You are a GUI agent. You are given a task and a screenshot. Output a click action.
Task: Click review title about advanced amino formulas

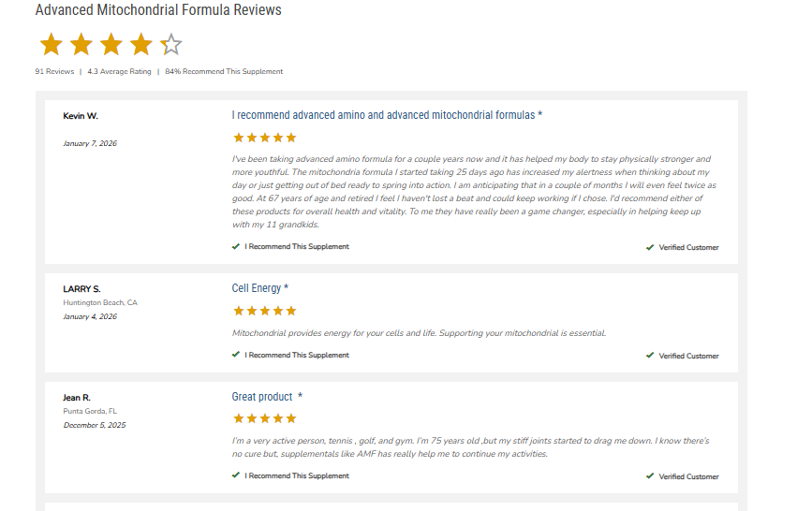tap(387, 115)
